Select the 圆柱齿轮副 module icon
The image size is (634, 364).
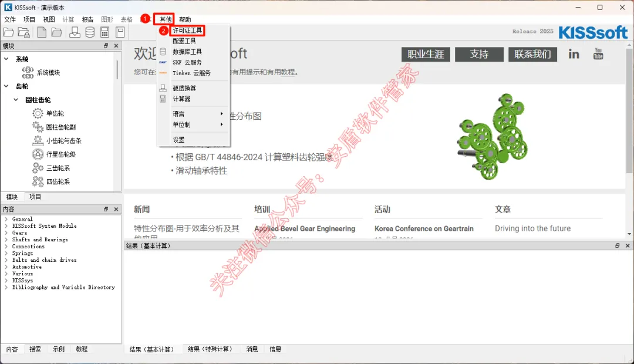pos(38,127)
